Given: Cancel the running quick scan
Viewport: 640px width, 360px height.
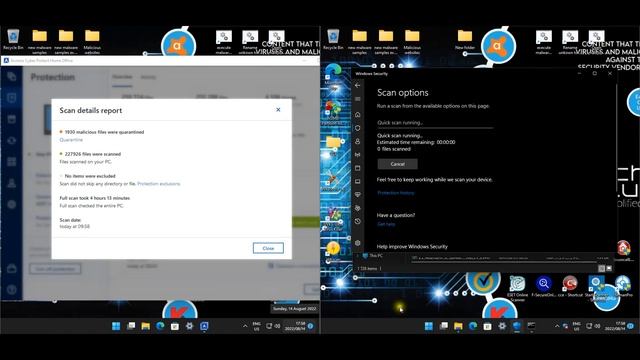Looking at the screenshot, I should click(x=398, y=164).
